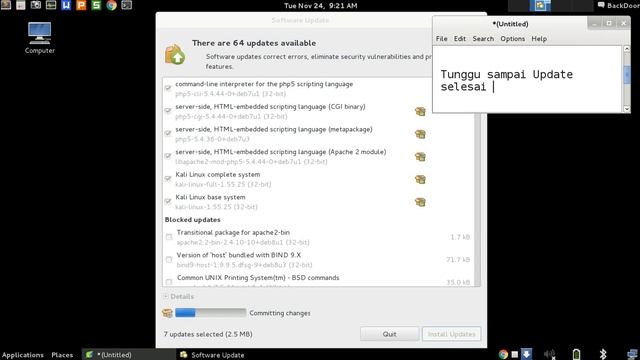Image resolution: width=640 pixels, height=360 pixels.
Task: Click '7 updates selected (2.5 MB)' status text
Action: [208, 334]
